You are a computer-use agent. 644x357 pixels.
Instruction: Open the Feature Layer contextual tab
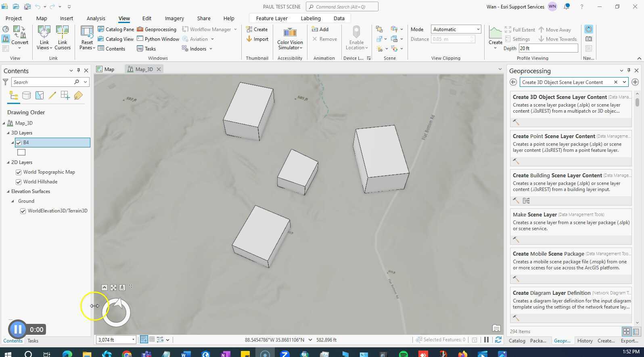pyautogui.click(x=272, y=18)
